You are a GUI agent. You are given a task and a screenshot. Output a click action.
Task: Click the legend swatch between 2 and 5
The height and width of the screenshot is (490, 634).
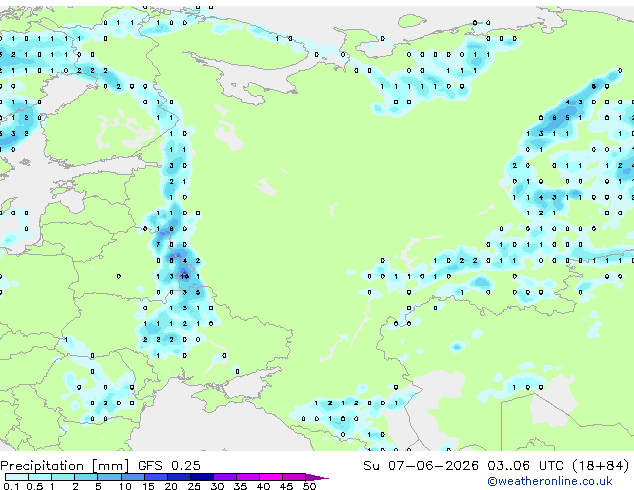point(86,477)
